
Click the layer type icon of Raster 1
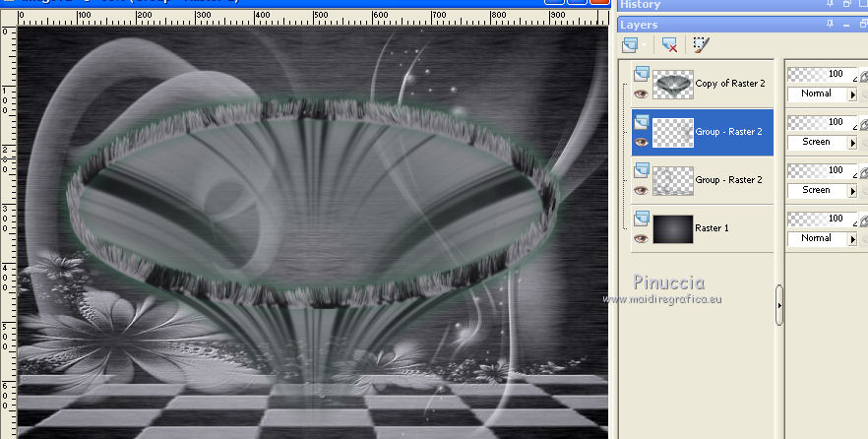(x=642, y=219)
